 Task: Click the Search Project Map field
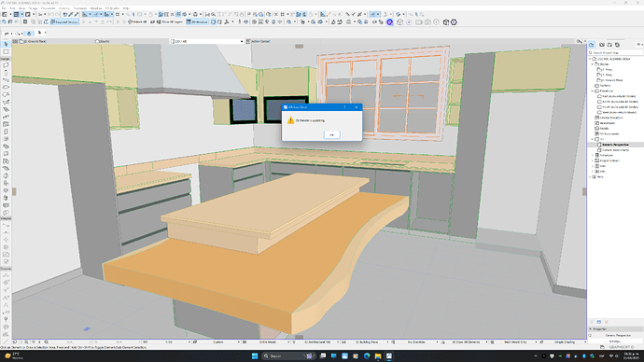pos(616,52)
